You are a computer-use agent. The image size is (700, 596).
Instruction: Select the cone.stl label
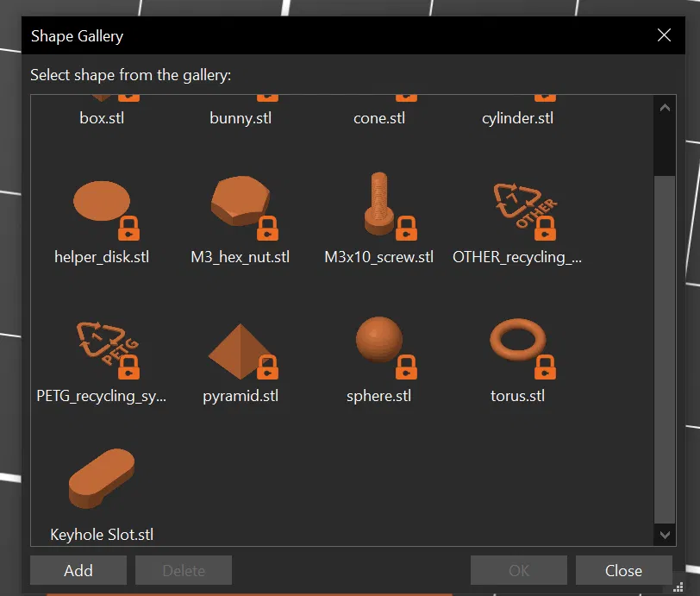point(379,118)
